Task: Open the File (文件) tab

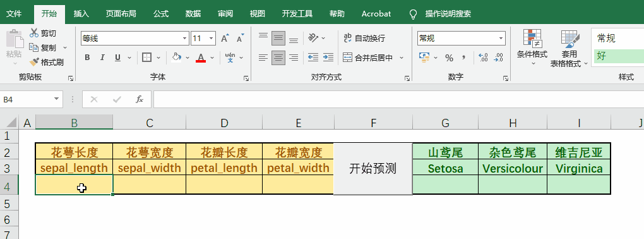Action: [13, 13]
